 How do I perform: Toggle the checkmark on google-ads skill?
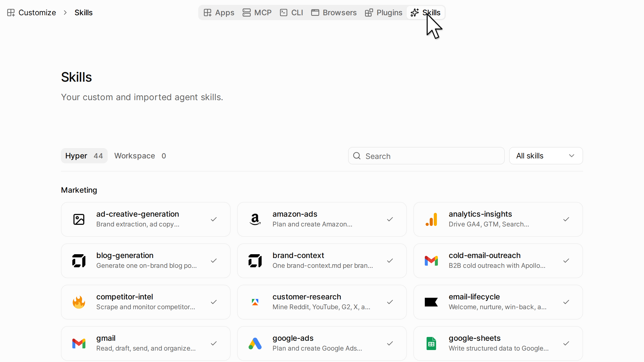pyautogui.click(x=390, y=343)
